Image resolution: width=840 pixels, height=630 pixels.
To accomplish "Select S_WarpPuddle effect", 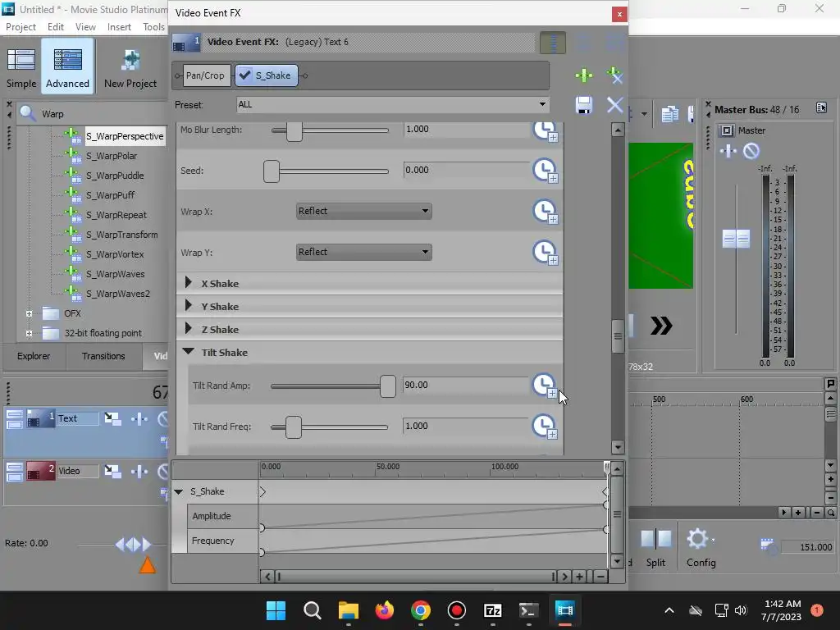I will pyautogui.click(x=115, y=176).
